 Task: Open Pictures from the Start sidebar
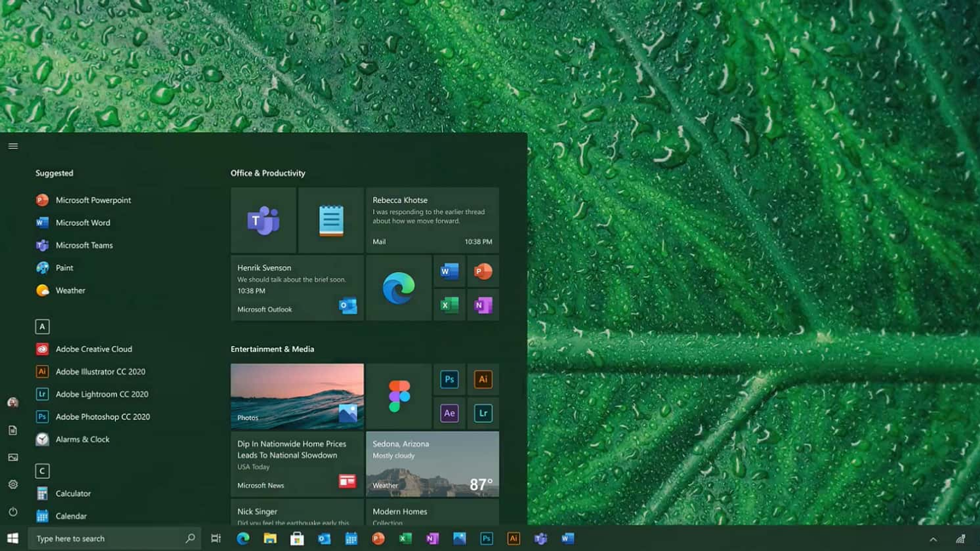[13, 457]
